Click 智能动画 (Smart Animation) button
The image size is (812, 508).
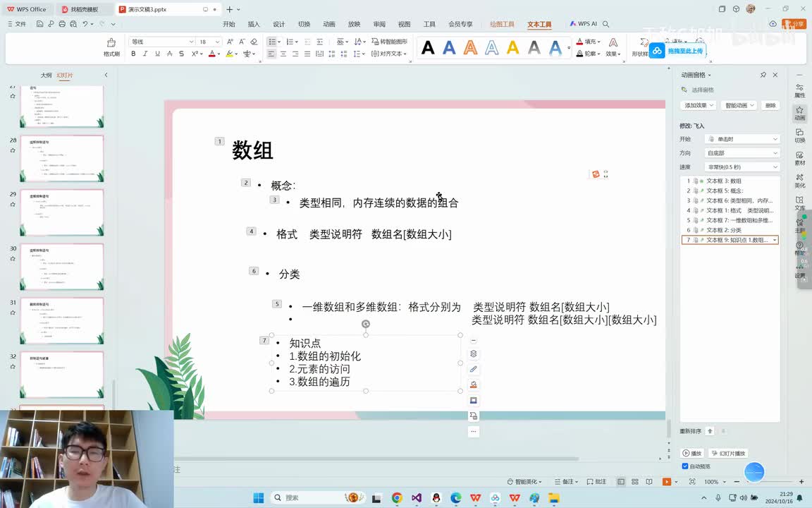click(739, 105)
